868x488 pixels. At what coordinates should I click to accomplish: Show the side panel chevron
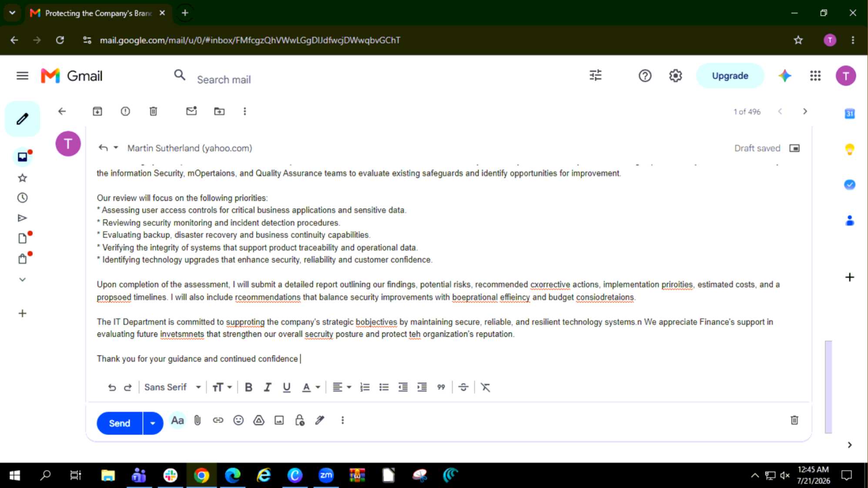click(x=849, y=444)
